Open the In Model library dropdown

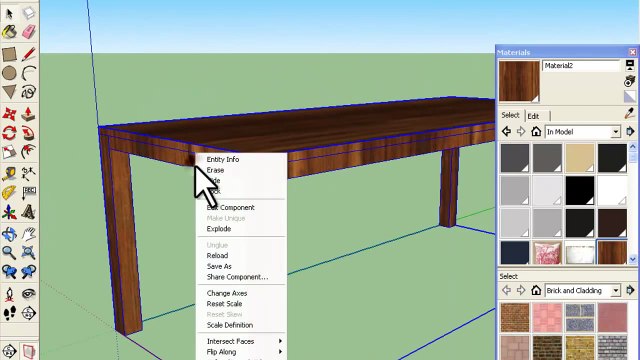coord(583,132)
